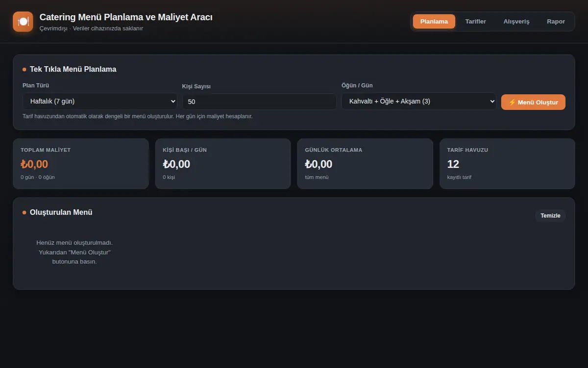Click the lightning bolt on Menü Oluştur
588x368 pixels.
click(x=512, y=103)
